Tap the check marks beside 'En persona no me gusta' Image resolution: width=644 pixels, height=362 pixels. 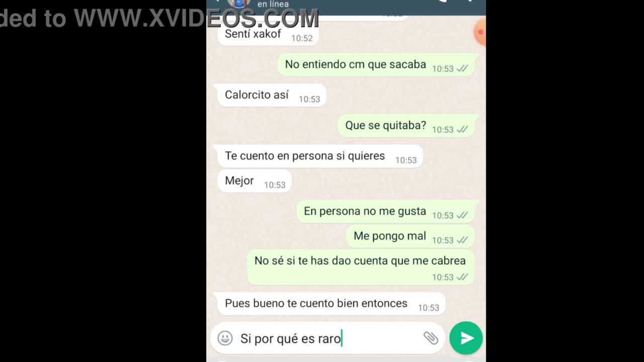[x=462, y=215]
